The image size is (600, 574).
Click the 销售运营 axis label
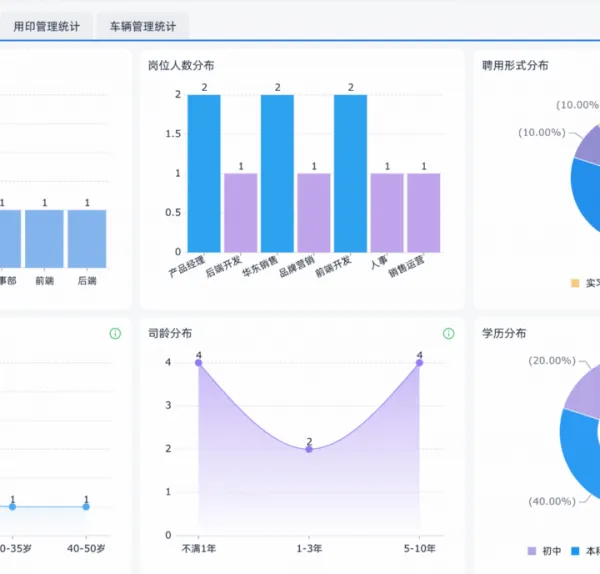point(406,266)
